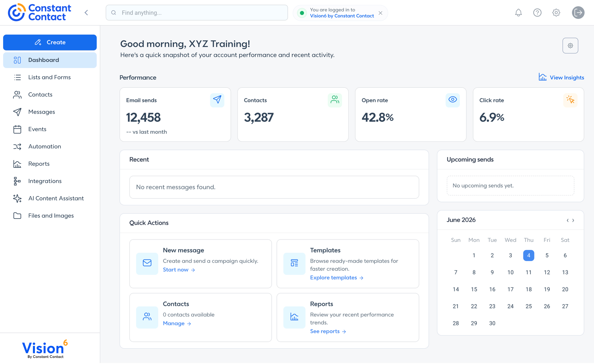
Task: Click the blue Create button
Action: coord(50,42)
